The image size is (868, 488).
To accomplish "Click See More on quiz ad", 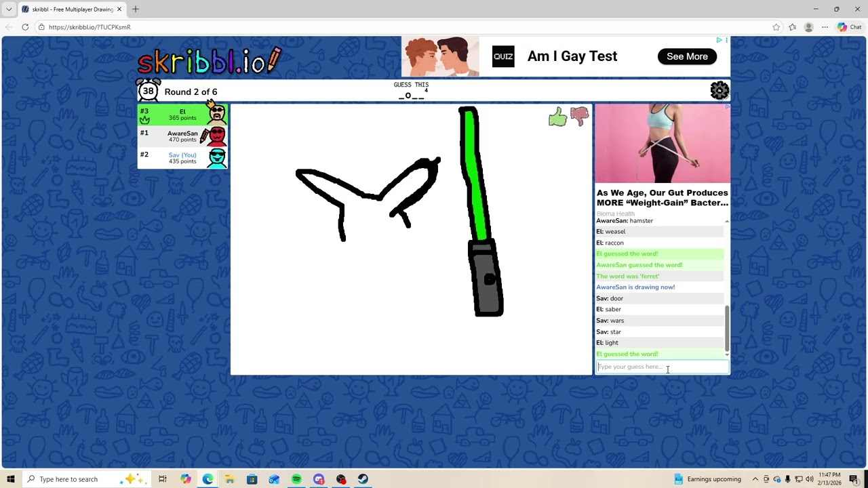I will pos(687,56).
